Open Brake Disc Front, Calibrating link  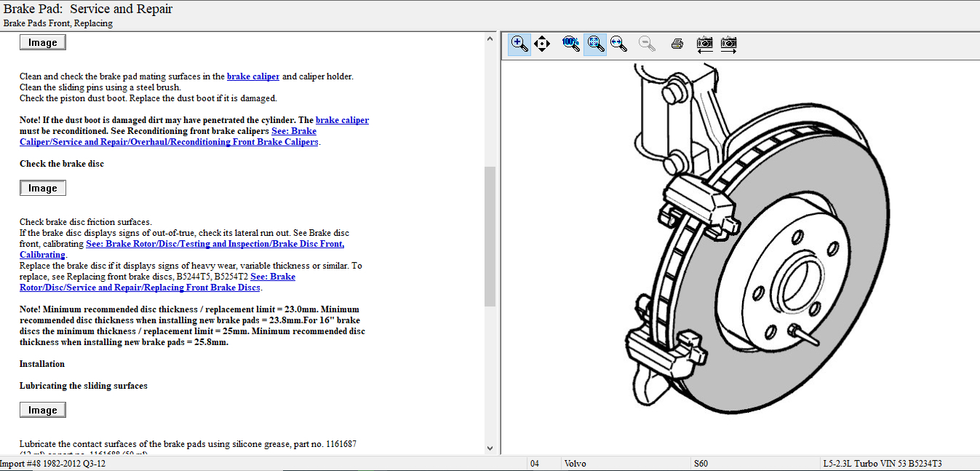pos(215,244)
